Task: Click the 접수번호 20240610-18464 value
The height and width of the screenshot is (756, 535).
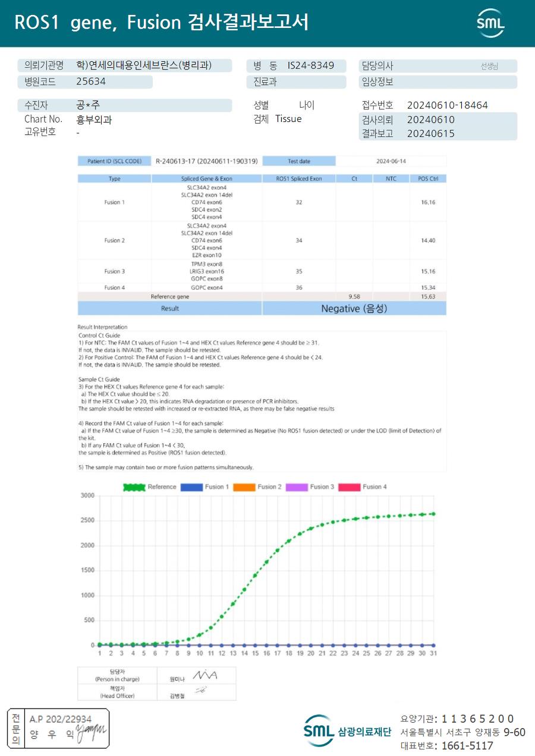Action: (448, 105)
